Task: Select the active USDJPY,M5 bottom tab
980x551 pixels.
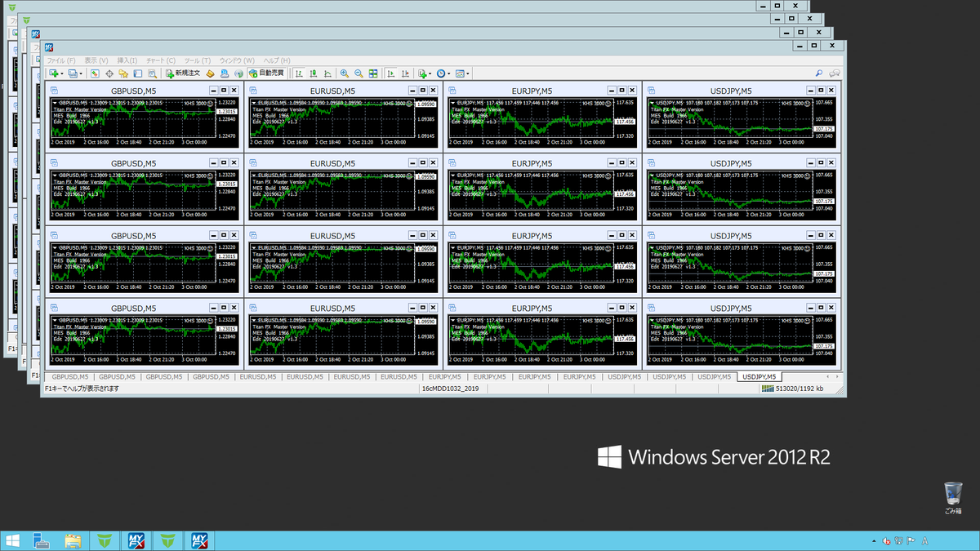Action: [x=759, y=376]
